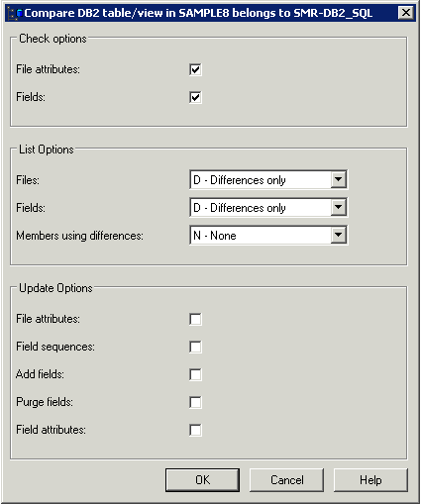Expand Members using differences dropdown arrow

(338, 236)
